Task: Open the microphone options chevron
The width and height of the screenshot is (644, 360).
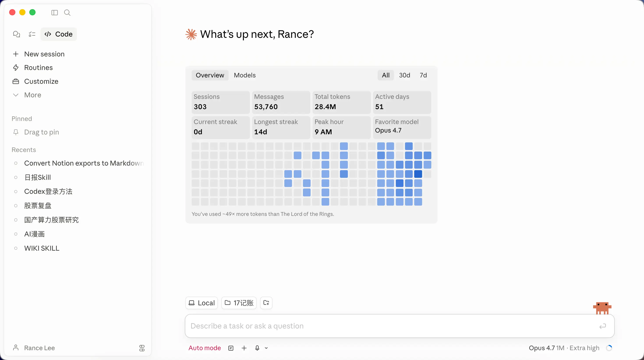Action: [x=266, y=348]
